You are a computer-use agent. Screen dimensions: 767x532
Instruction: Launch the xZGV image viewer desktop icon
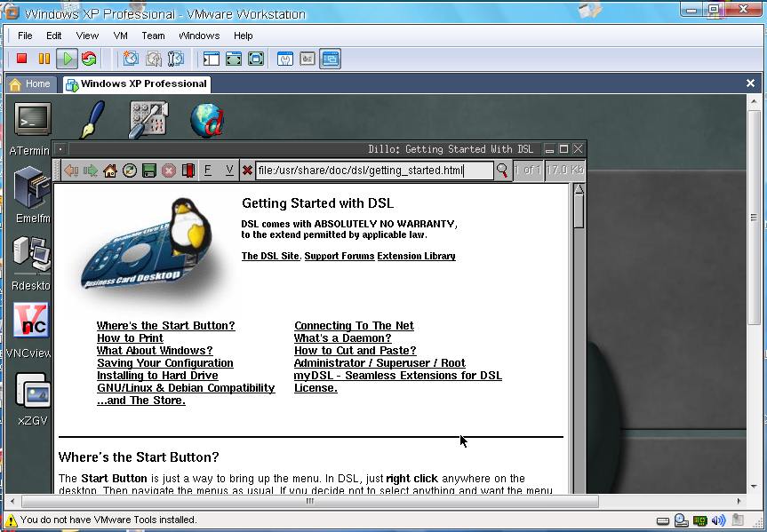coord(32,390)
